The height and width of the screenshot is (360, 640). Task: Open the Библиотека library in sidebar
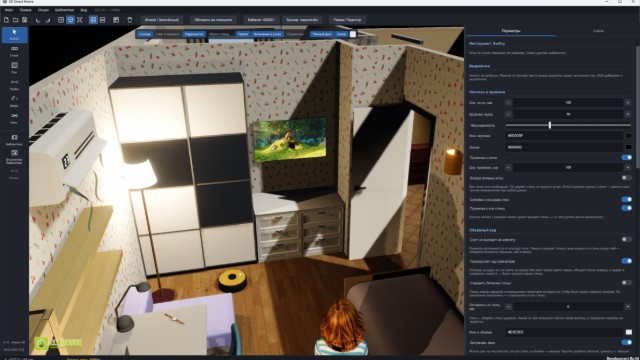tap(14, 140)
